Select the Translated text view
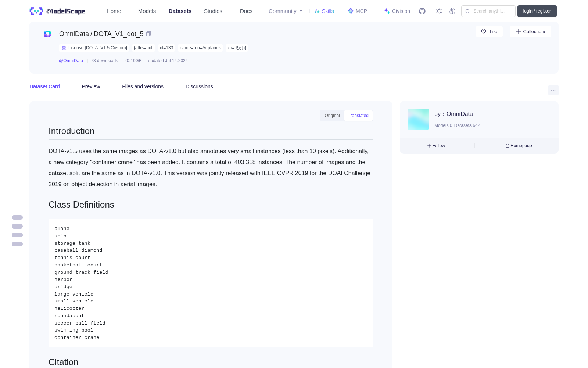Image resolution: width=588 pixels, height=368 pixels. (358, 116)
